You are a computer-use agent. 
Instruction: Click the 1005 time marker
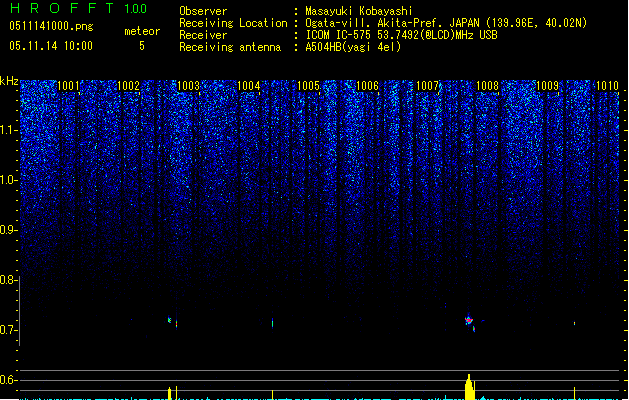pos(308,86)
